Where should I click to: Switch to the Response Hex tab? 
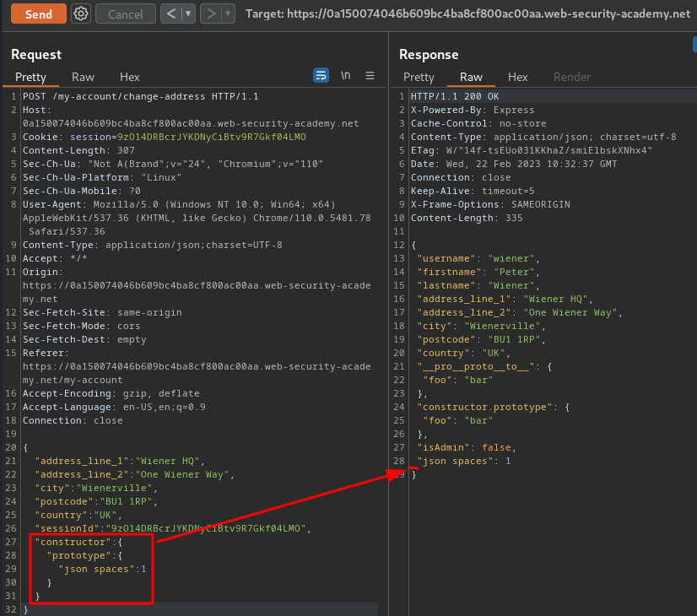pyautogui.click(x=517, y=77)
